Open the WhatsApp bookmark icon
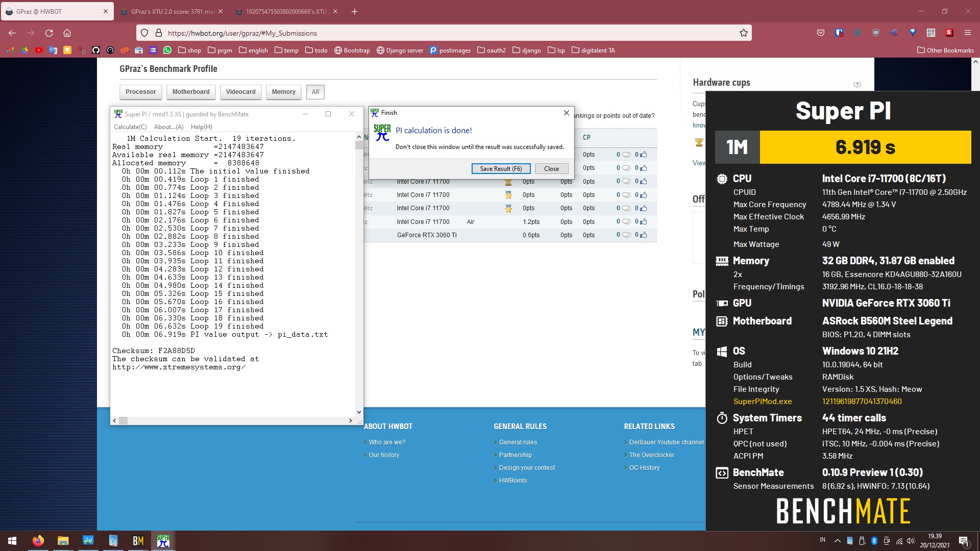 pos(167,50)
